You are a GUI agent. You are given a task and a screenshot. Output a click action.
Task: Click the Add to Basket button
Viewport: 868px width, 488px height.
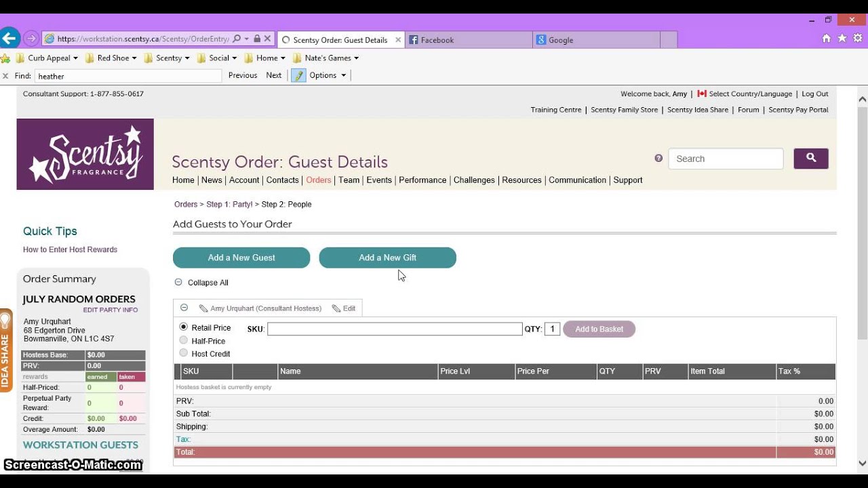click(599, 329)
